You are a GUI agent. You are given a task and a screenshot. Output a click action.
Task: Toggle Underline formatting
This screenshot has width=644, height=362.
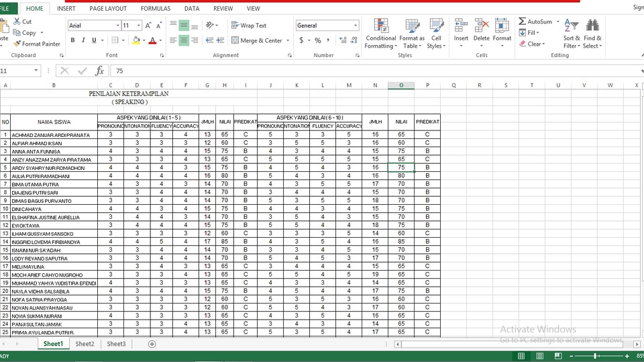coord(94,40)
